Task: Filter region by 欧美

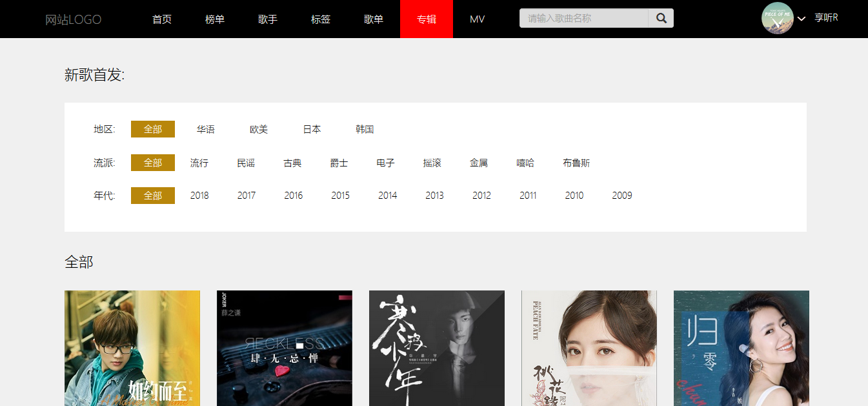Action: tap(259, 129)
